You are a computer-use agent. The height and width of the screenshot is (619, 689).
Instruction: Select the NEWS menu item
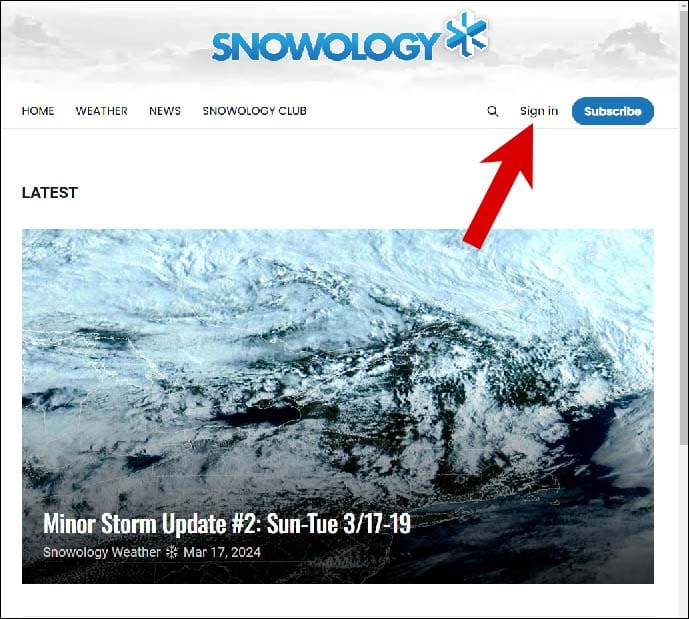tap(165, 111)
